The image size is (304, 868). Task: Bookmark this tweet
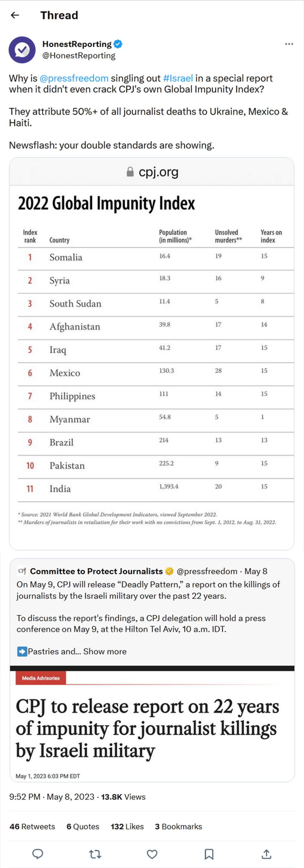click(209, 854)
